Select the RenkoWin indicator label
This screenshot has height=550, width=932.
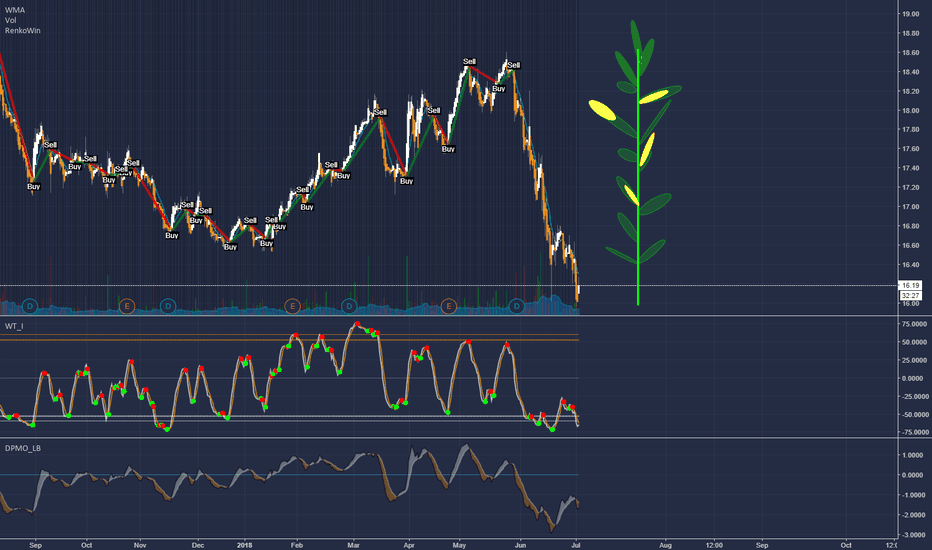(23, 30)
